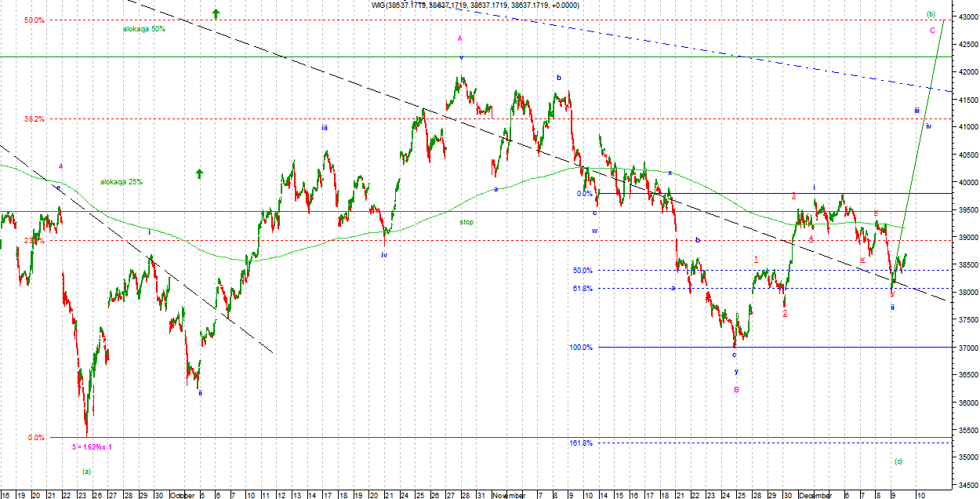Select the green (a) wave label at bottom left
The height and width of the screenshot is (499, 980).
87,472
